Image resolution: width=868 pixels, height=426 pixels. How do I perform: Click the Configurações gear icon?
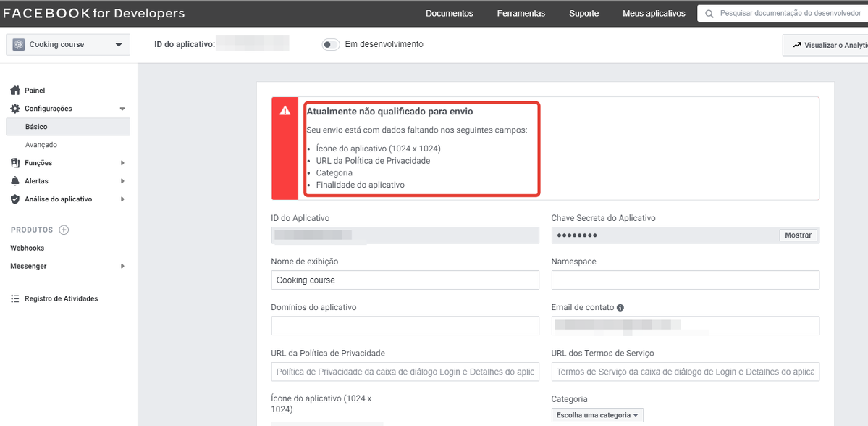click(x=14, y=109)
